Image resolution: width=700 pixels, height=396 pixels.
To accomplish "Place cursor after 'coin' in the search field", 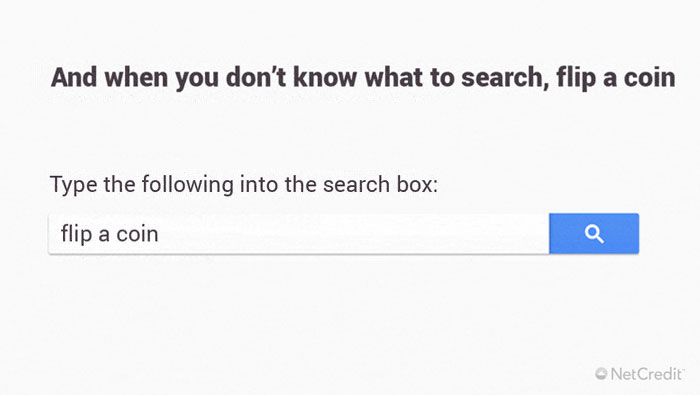I will pyautogui.click(x=160, y=234).
